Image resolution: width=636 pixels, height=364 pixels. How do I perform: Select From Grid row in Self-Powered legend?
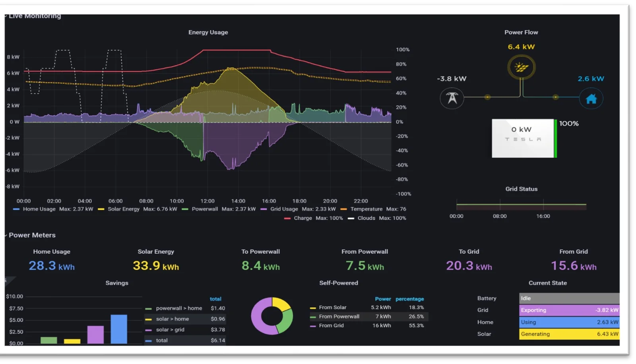coord(368,325)
